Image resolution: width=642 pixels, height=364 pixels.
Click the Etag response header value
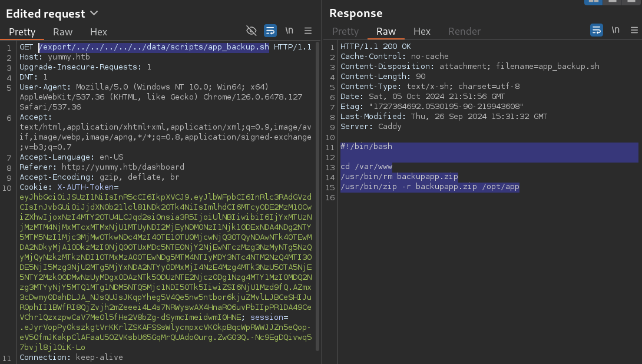(x=446, y=107)
